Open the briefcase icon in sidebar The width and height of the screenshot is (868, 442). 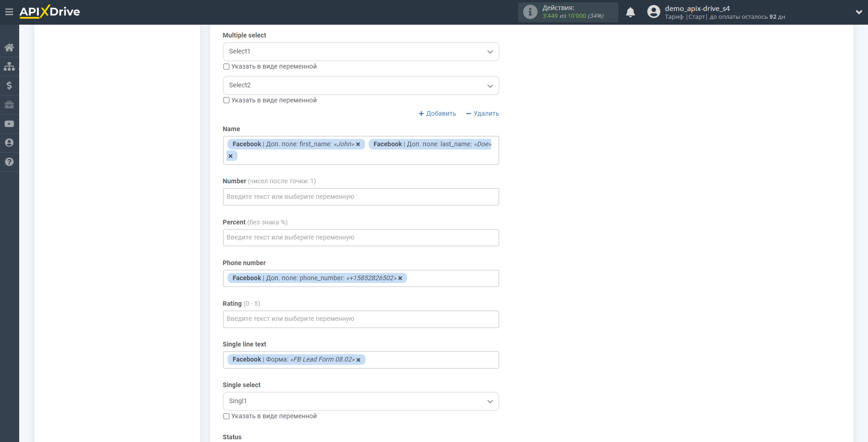[x=9, y=105]
